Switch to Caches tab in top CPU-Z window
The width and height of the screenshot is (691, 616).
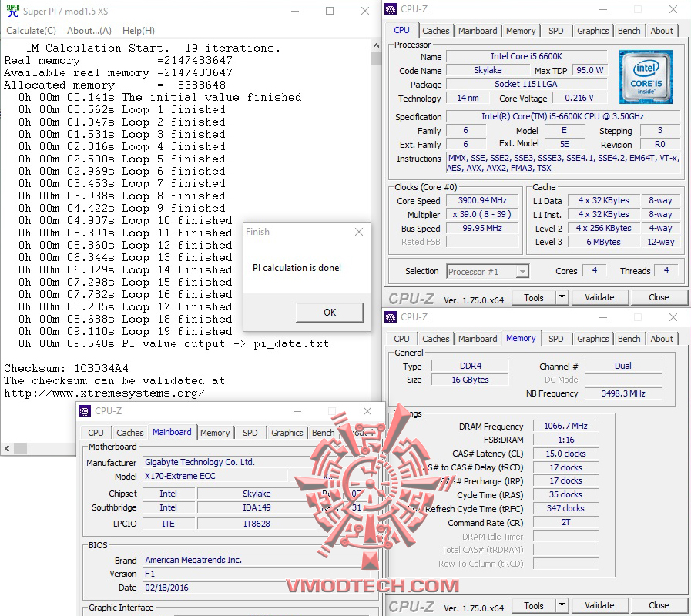pos(435,31)
